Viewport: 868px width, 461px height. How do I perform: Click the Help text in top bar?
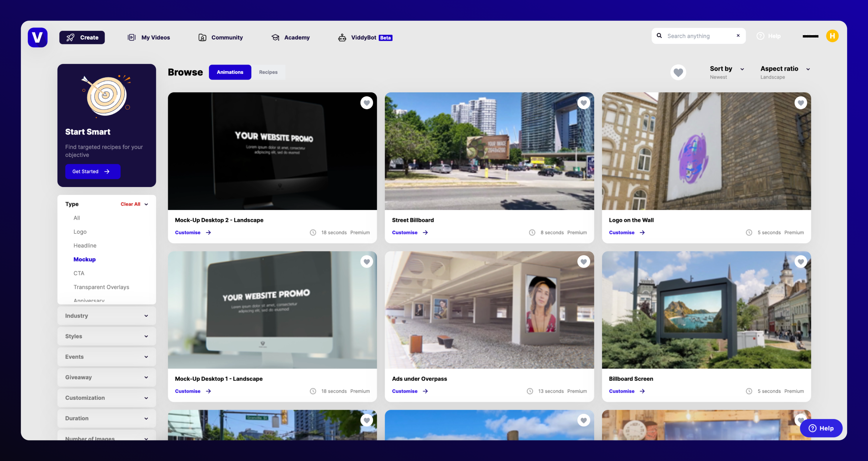point(774,36)
